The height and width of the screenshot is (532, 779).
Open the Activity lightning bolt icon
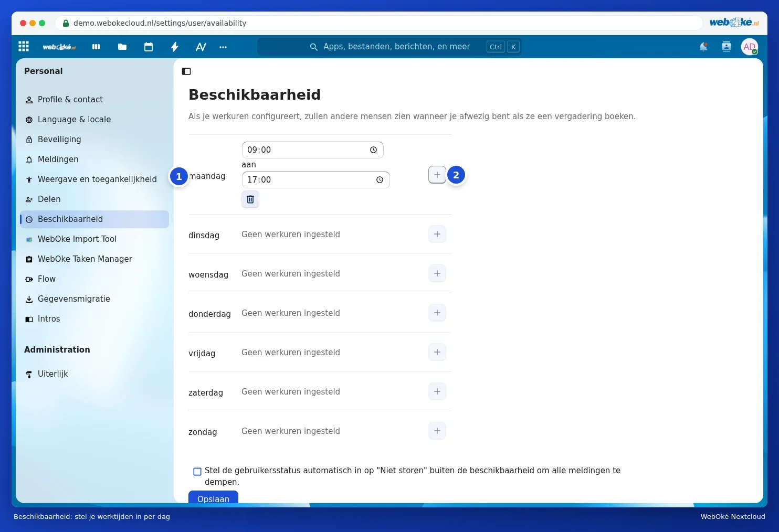[175, 47]
